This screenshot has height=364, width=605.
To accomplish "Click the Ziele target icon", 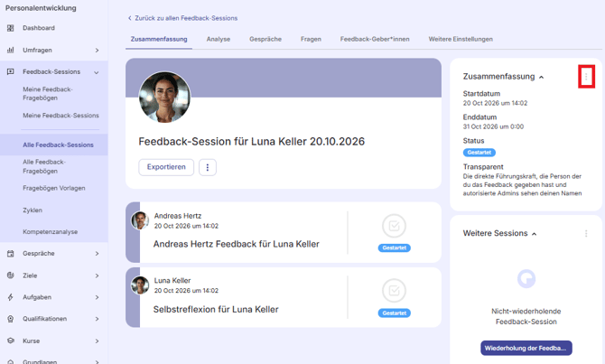I will pos(11,275).
